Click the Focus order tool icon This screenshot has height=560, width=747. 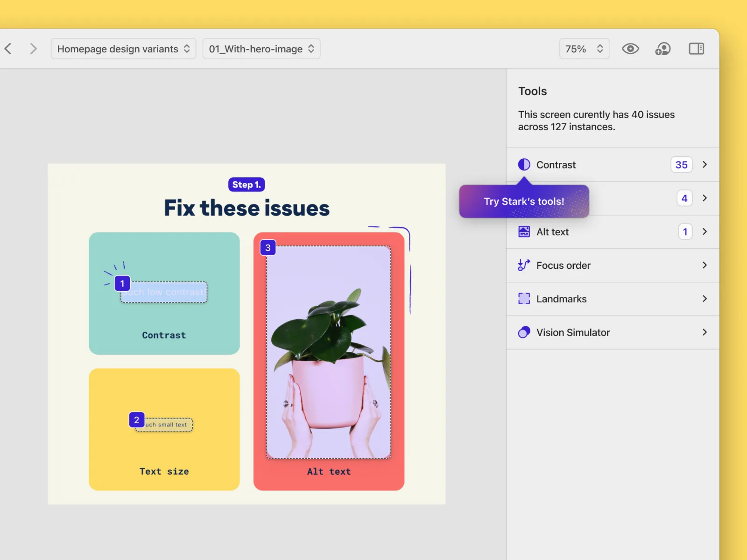pos(524,265)
